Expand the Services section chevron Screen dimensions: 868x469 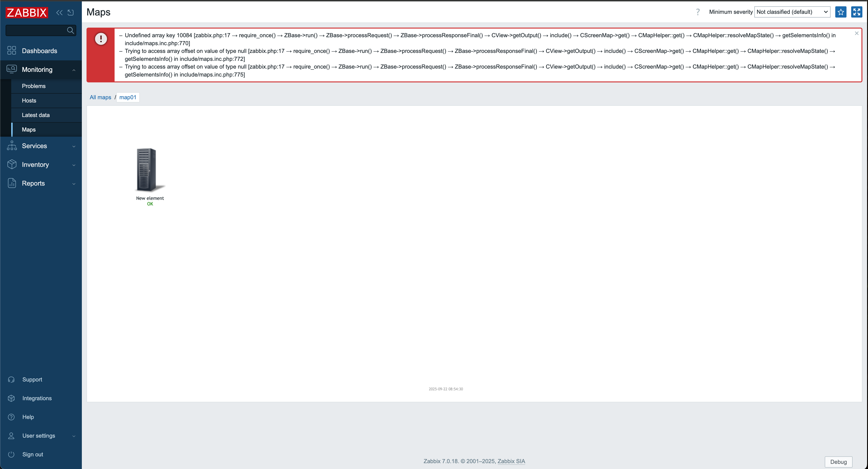tap(74, 146)
